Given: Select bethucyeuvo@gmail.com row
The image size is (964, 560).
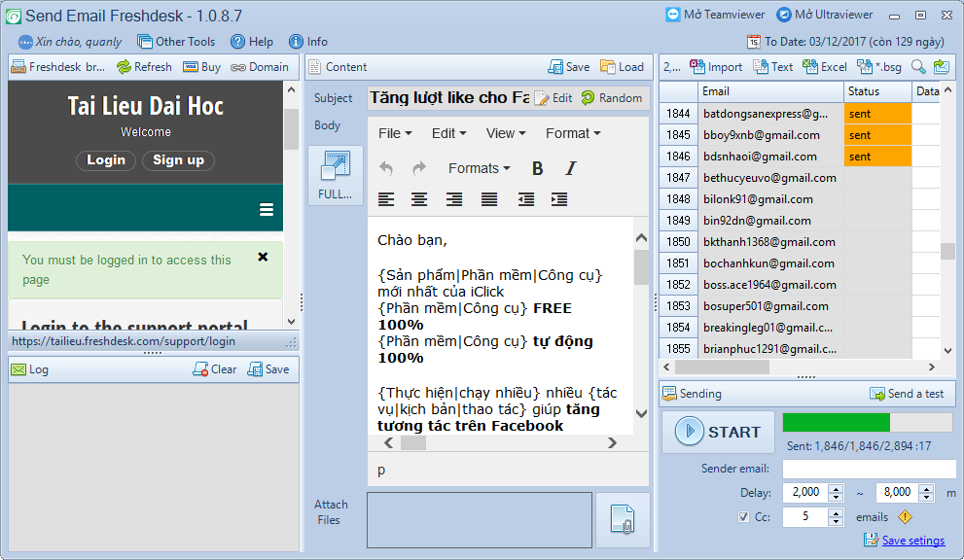Looking at the screenshot, I should (769, 178).
